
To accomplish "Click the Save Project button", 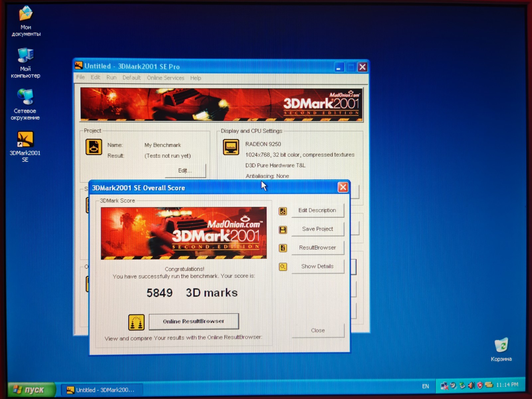I will 318,229.
